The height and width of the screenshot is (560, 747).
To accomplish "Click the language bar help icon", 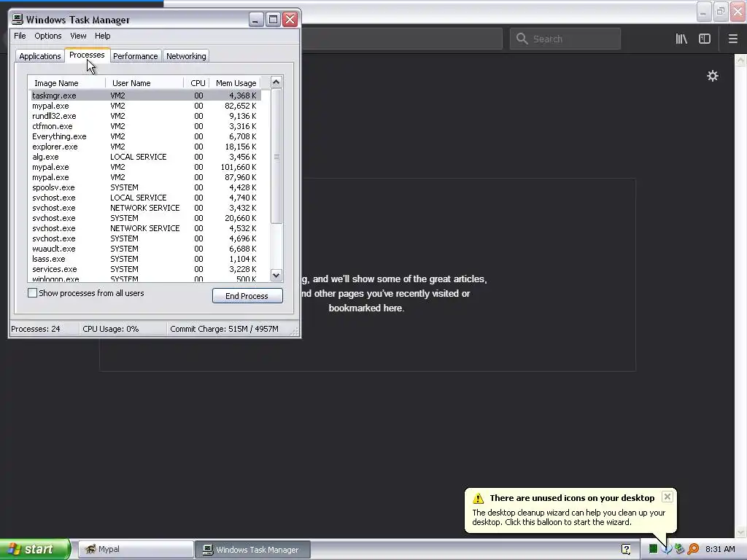I will tap(626, 549).
